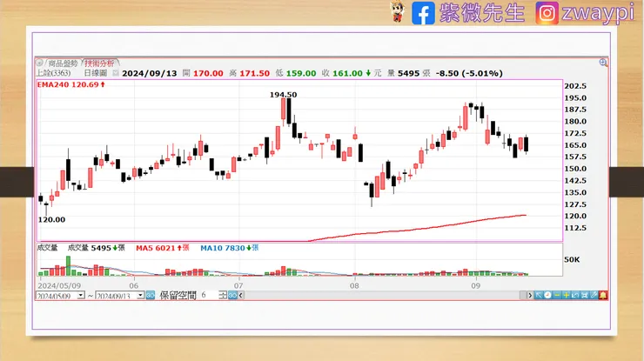Click the mascot character icon
This screenshot has height=361, width=644.
click(x=398, y=11)
